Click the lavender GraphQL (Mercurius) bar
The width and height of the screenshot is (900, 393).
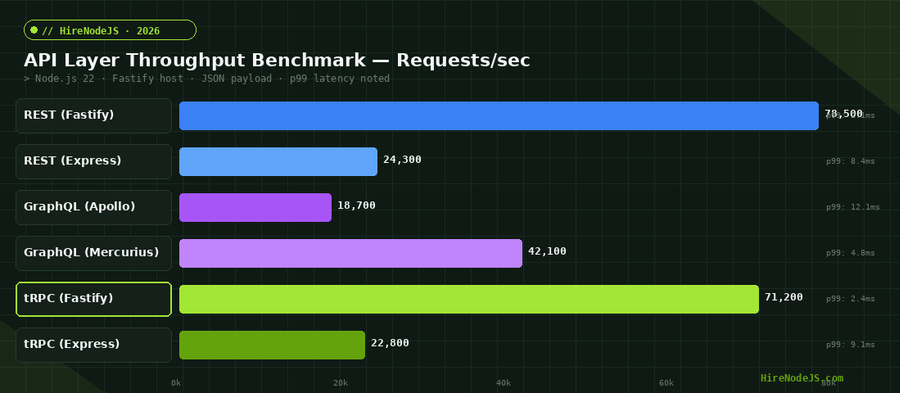coord(351,253)
